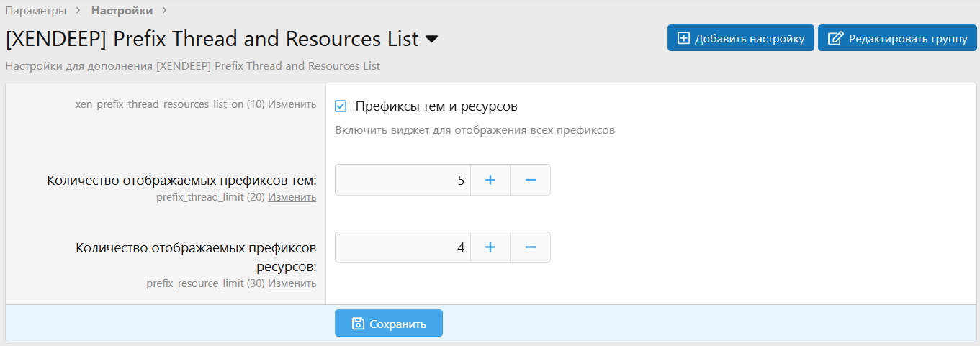This screenshot has height=346, width=980.
Task: Toggle the Префиксы тем и ресурсов checkbox
Action: pyautogui.click(x=341, y=106)
